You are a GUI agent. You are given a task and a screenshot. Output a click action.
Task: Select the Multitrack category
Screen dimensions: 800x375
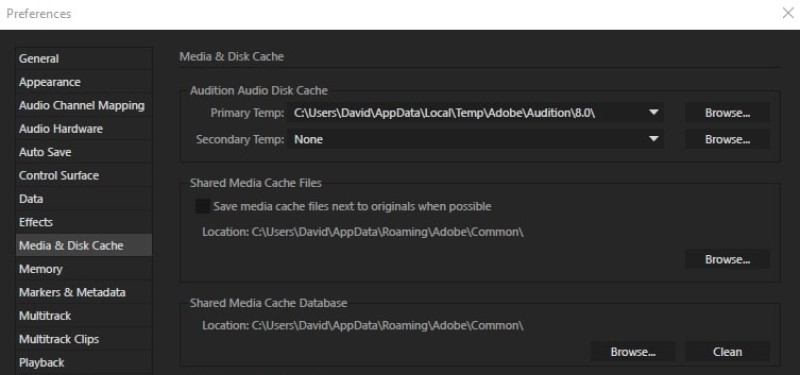coord(84,316)
